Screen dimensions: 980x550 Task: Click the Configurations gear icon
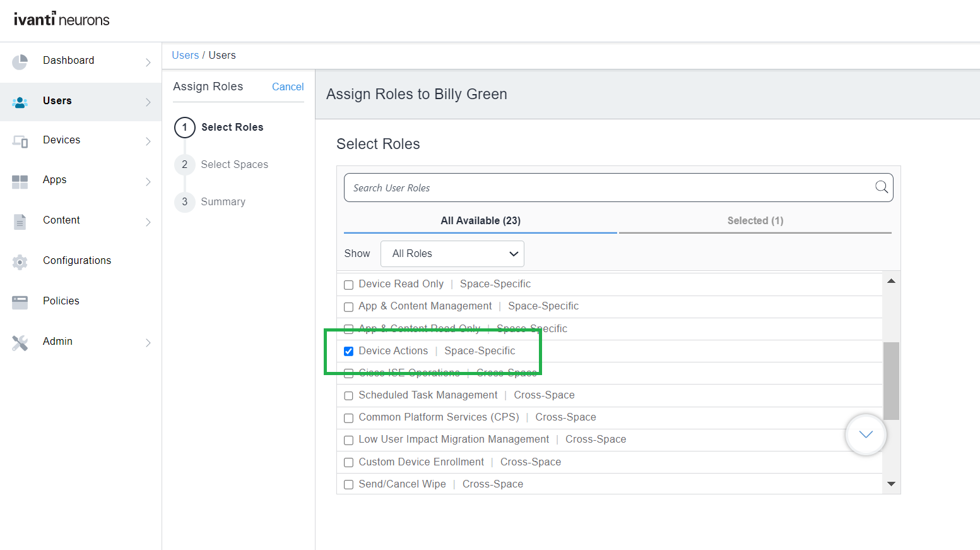(x=20, y=261)
